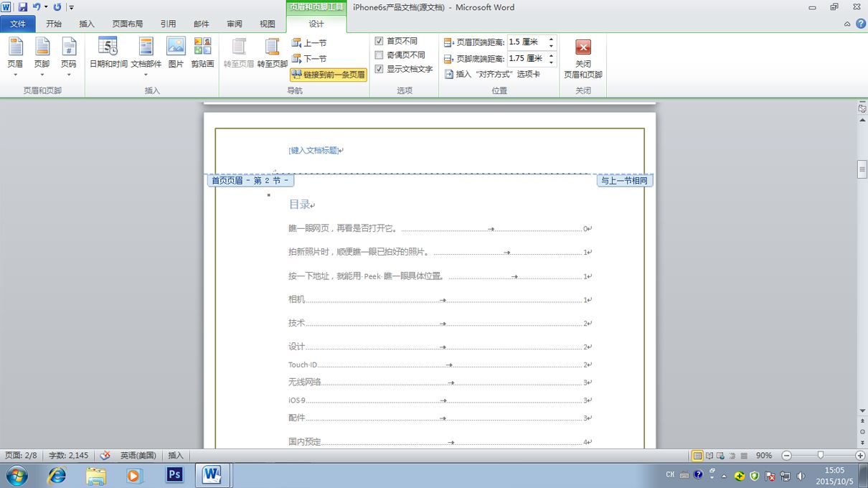Switch to 引用 references tab
This screenshot has height=488, width=868.
(168, 24)
